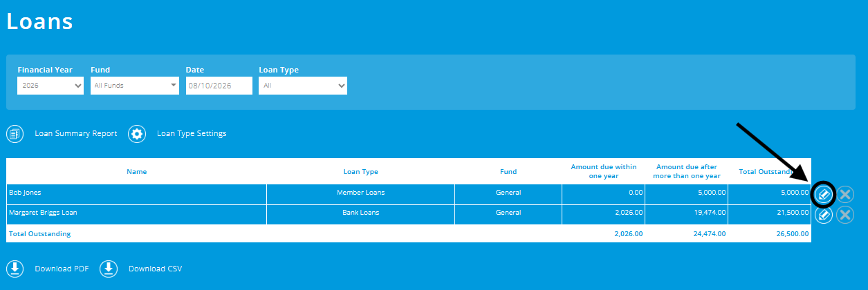The height and width of the screenshot is (290, 868).
Task: Click the Loan Type Settings gear icon
Action: point(137,134)
